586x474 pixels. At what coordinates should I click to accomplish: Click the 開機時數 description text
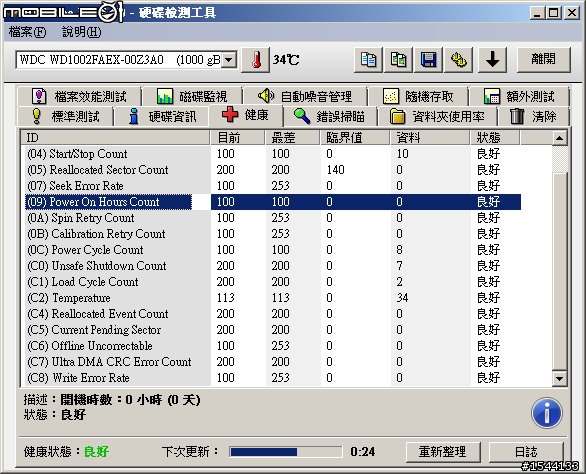(x=130, y=400)
